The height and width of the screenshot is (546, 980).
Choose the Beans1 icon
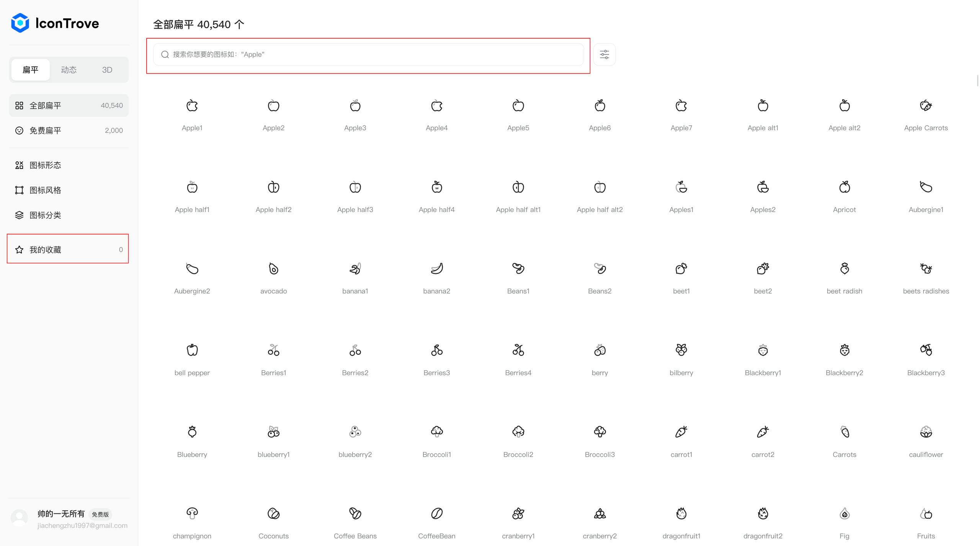pos(518,269)
